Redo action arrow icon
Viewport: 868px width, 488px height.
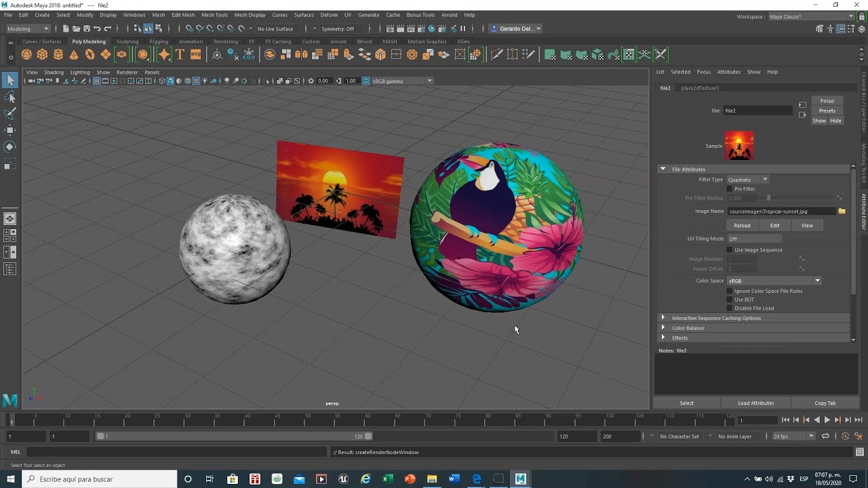(x=107, y=28)
